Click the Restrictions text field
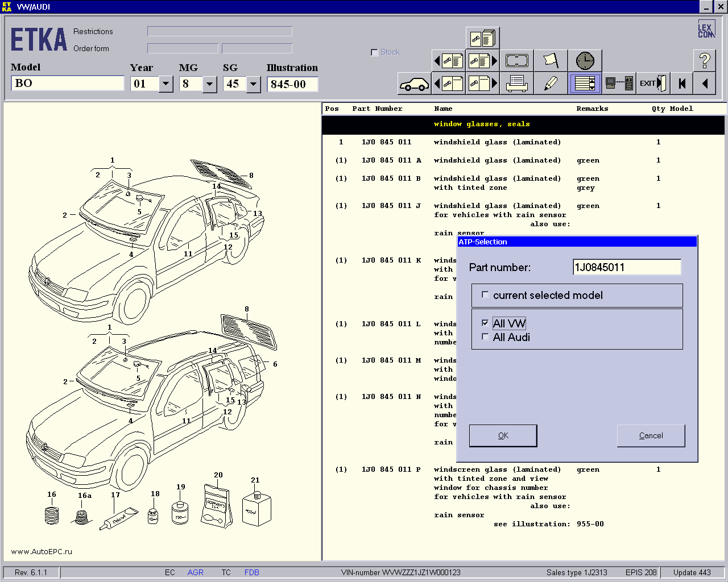 pos(220,31)
